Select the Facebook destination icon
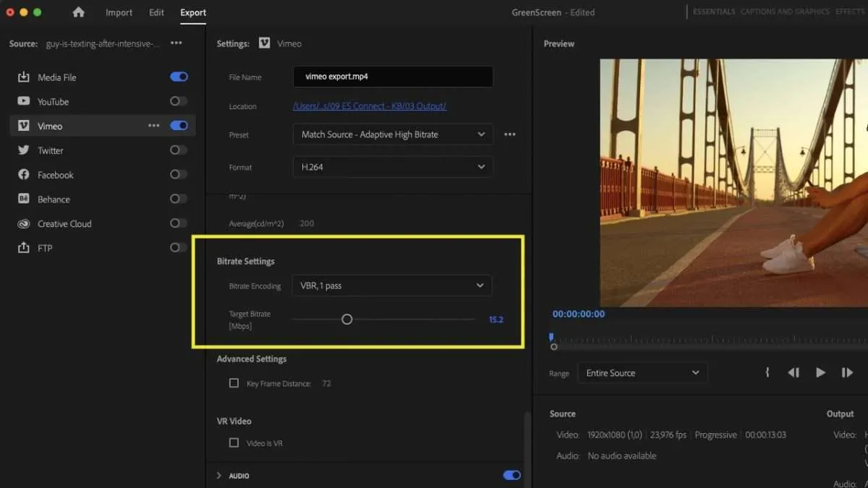The image size is (868, 488). tap(24, 174)
